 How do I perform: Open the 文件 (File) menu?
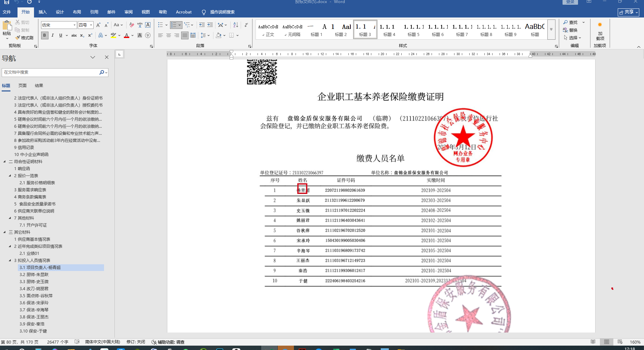pos(7,12)
